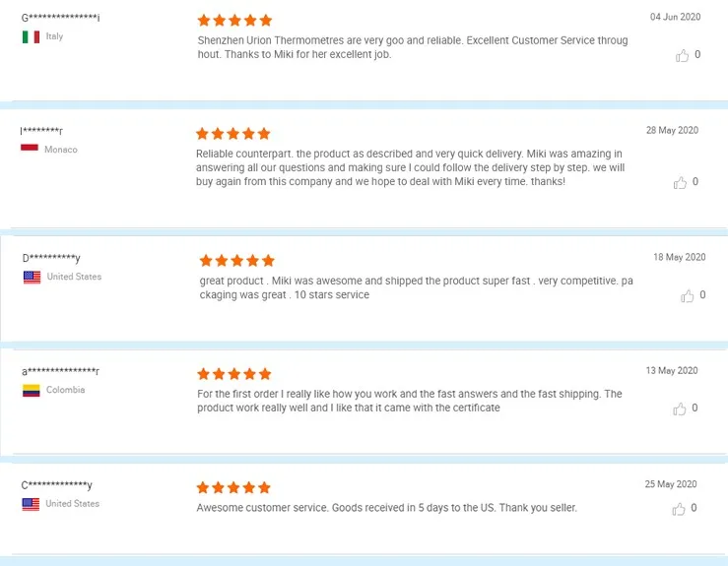
Task: Click the 13 May 2020 review date
Action: (x=672, y=371)
